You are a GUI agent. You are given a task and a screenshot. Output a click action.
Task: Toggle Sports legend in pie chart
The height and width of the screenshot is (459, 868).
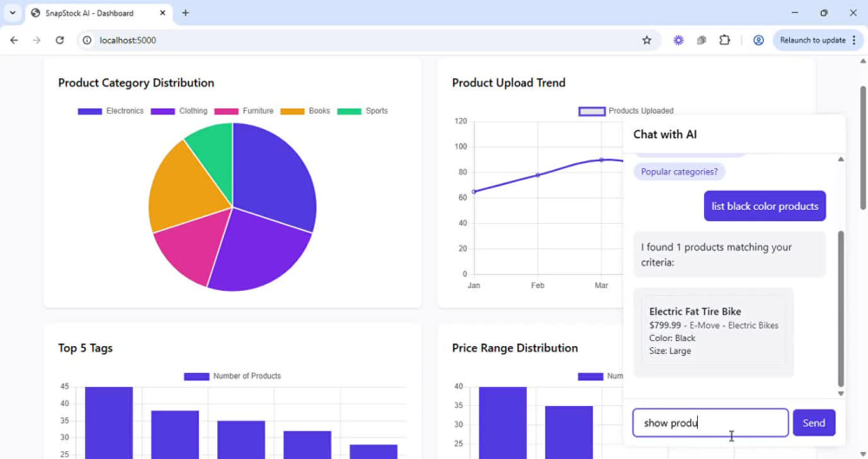[x=363, y=111]
